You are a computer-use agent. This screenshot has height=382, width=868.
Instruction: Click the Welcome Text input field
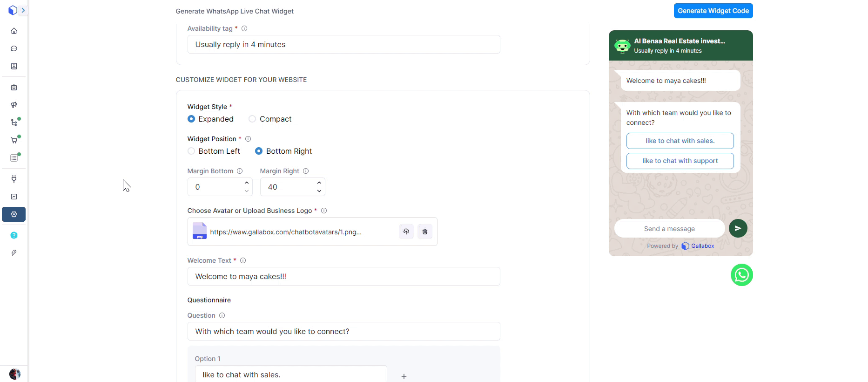pos(343,276)
